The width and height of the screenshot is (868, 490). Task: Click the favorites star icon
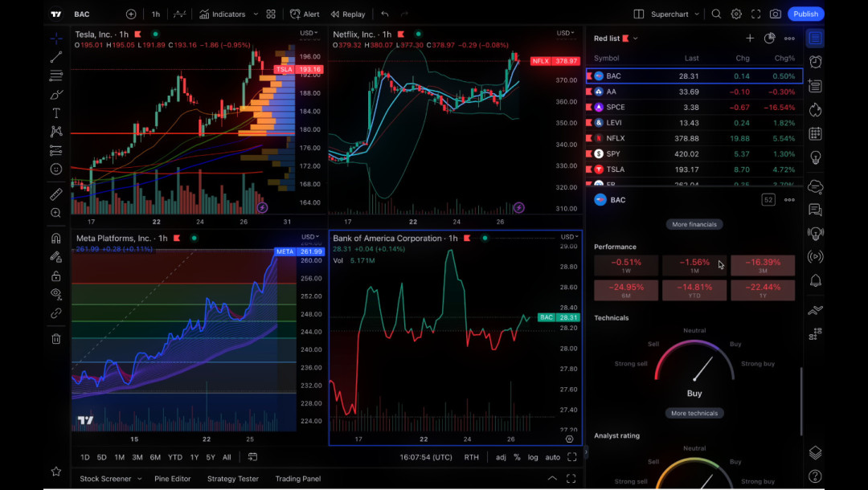point(56,472)
